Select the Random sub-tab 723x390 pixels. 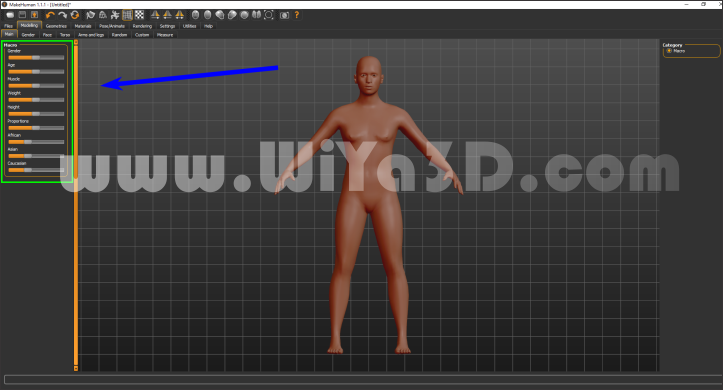[x=119, y=35]
